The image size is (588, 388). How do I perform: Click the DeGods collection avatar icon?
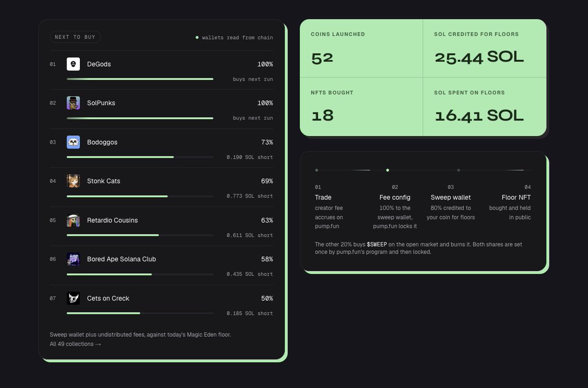pos(73,64)
